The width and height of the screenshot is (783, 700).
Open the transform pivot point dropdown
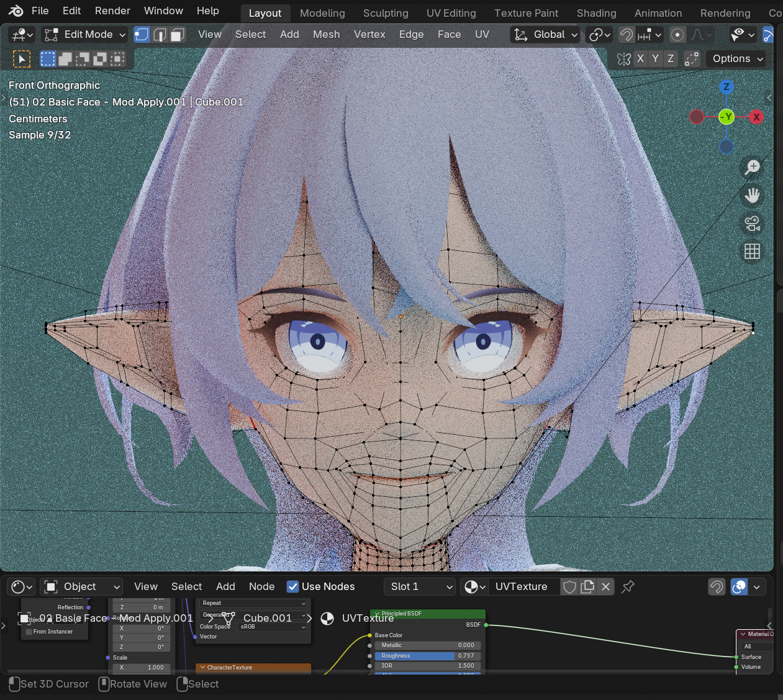coord(600,35)
